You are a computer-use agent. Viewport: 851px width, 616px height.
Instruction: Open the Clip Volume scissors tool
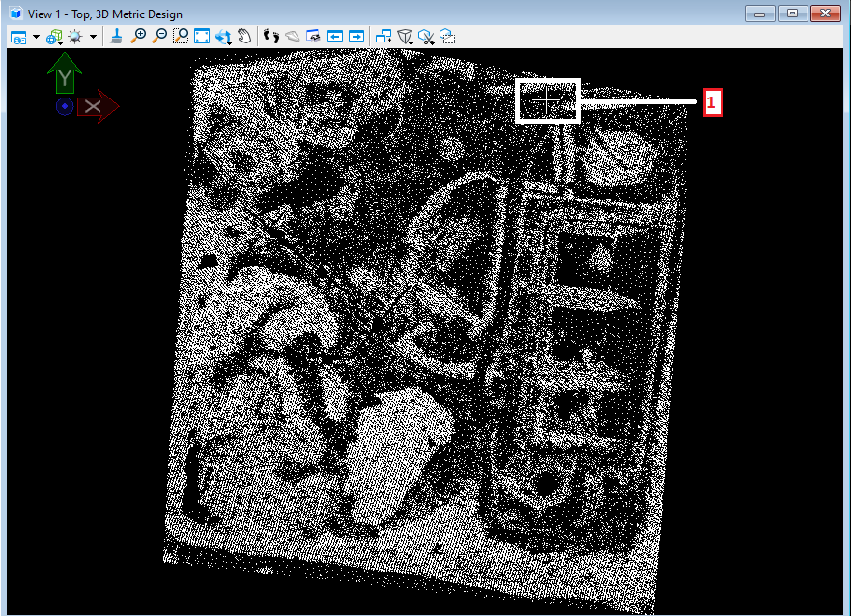426,37
